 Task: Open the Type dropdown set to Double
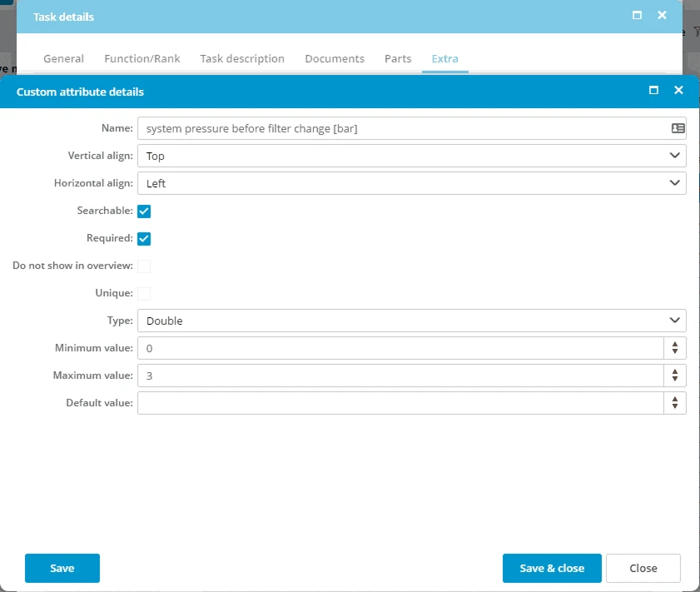click(x=411, y=321)
